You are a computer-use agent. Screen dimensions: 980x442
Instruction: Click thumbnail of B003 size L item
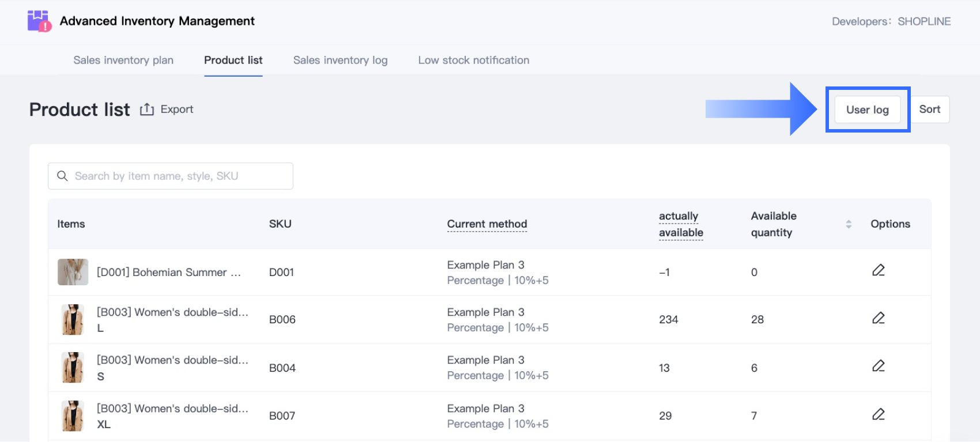[73, 320]
